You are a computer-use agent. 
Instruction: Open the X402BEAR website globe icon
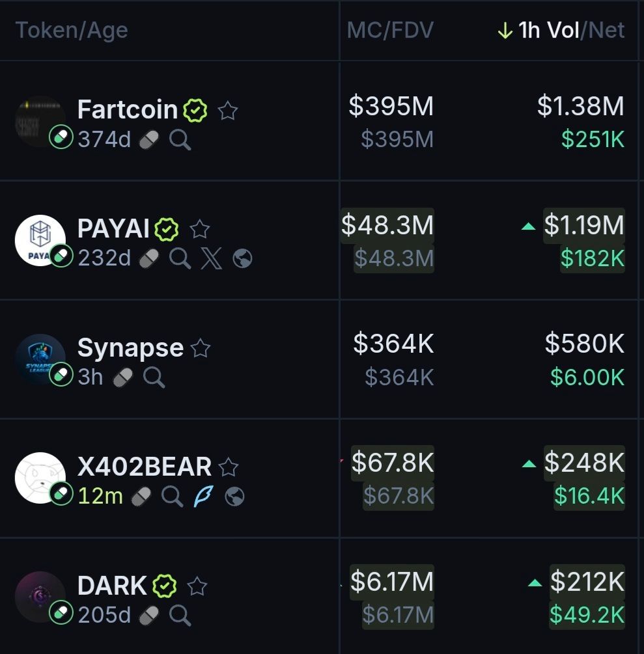[x=234, y=497]
